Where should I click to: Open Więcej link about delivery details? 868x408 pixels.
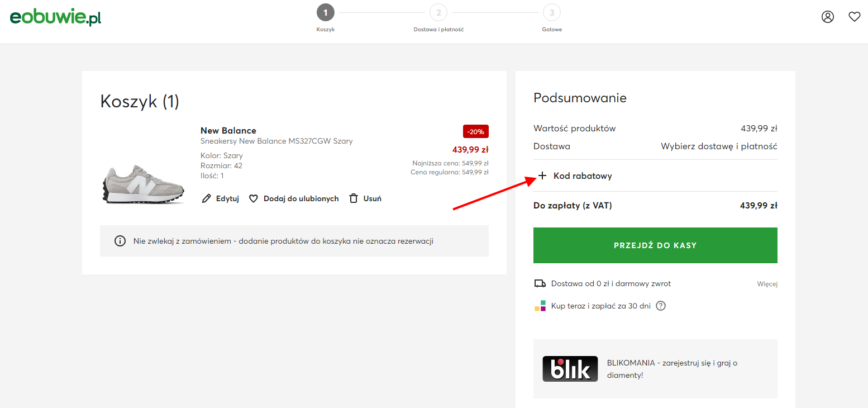coord(767,283)
